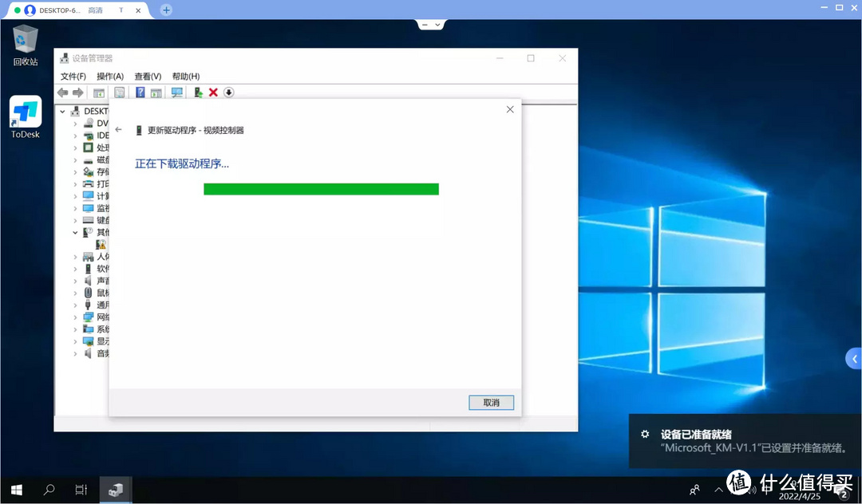Click the 取消 button in the driver dialog
This screenshot has width=862, height=504.
click(491, 403)
